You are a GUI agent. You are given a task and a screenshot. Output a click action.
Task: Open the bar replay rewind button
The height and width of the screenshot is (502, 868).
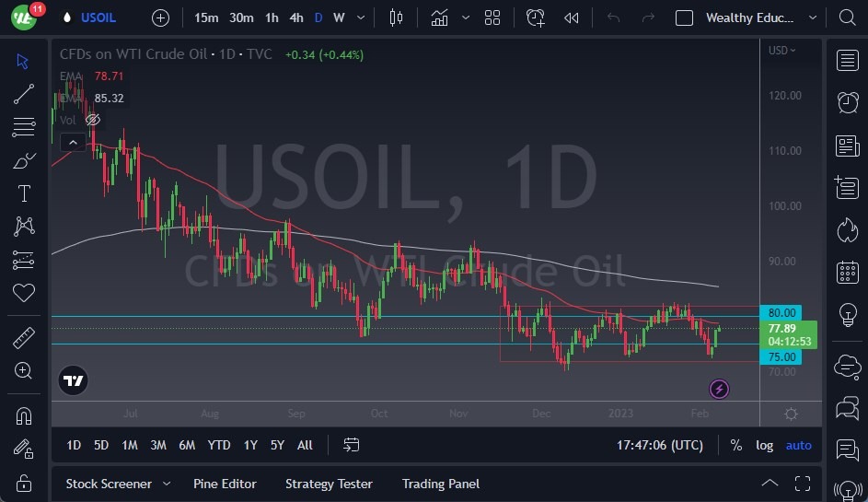tap(572, 18)
